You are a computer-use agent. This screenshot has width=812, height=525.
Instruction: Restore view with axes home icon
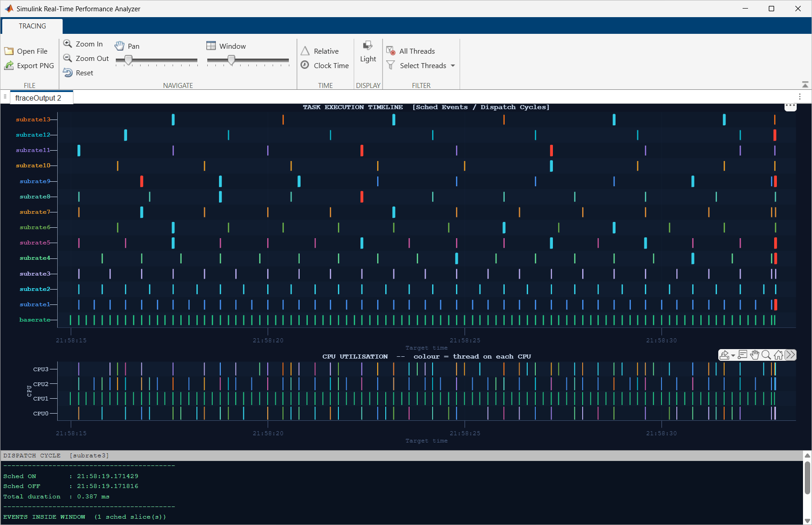coord(778,355)
